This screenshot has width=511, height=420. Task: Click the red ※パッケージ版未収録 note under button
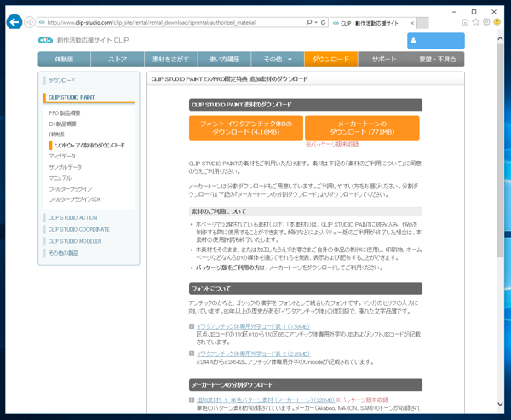click(x=332, y=144)
